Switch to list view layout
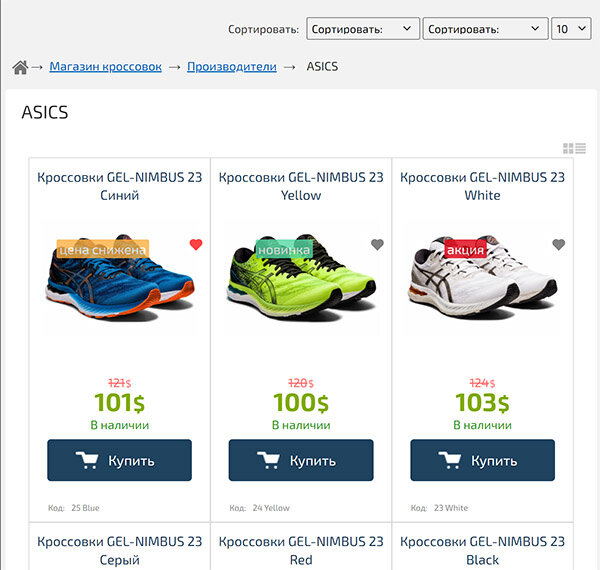Image resolution: width=600 pixels, height=570 pixels. (x=581, y=149)
